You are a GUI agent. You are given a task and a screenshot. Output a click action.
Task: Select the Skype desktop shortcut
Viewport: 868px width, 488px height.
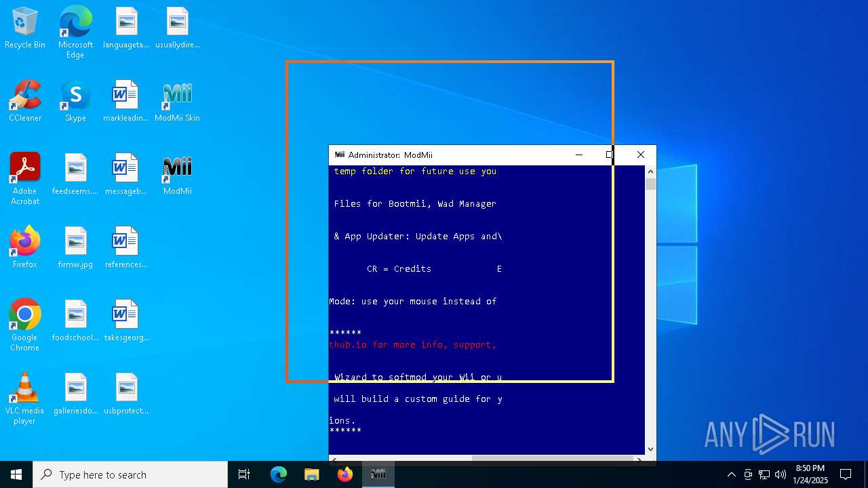[x=75, y=102]
